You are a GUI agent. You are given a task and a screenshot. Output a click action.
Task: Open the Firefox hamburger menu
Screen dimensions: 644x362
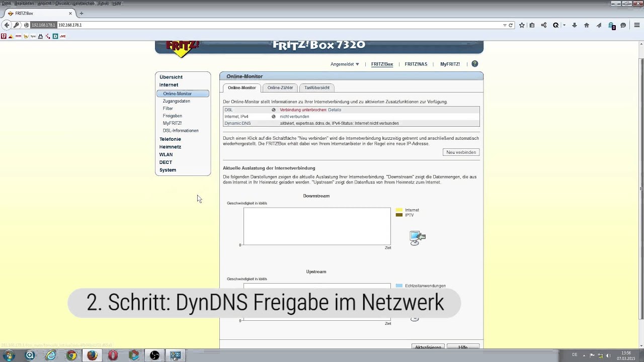(x=637, y=25)
